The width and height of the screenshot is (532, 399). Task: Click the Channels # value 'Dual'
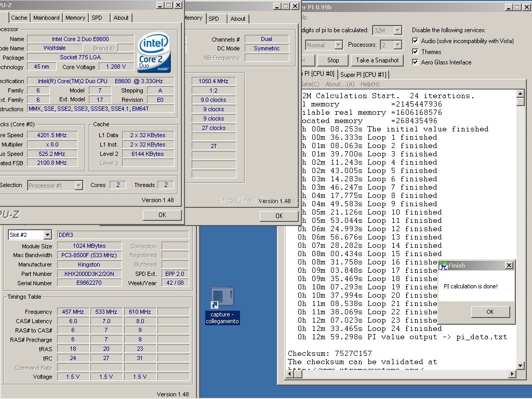point(267,39)
